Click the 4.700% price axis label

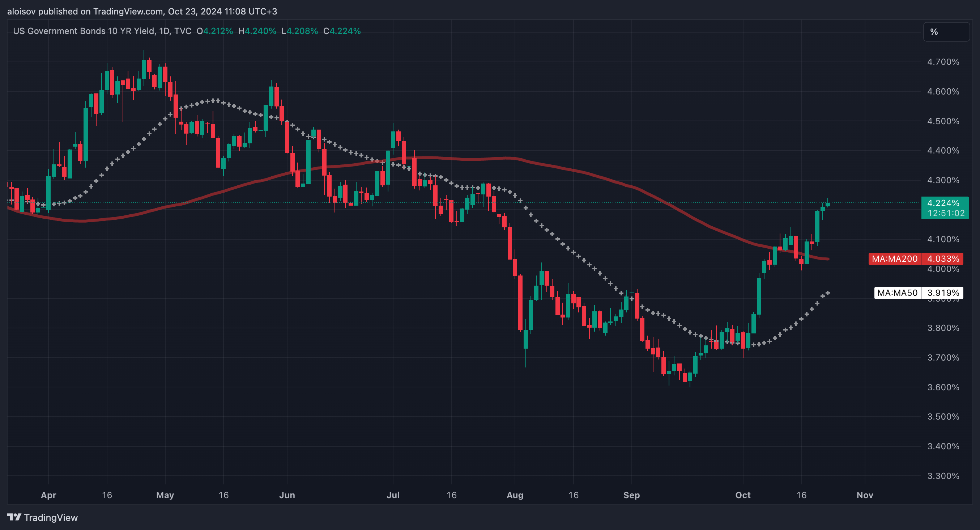943,62
